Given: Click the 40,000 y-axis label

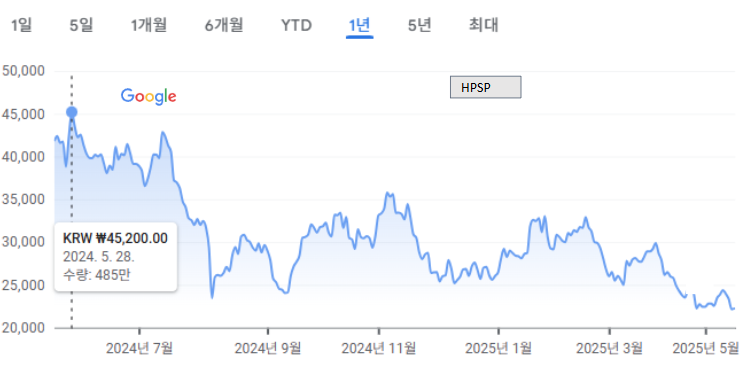Looking at the screenshot, I should [23, 157].
